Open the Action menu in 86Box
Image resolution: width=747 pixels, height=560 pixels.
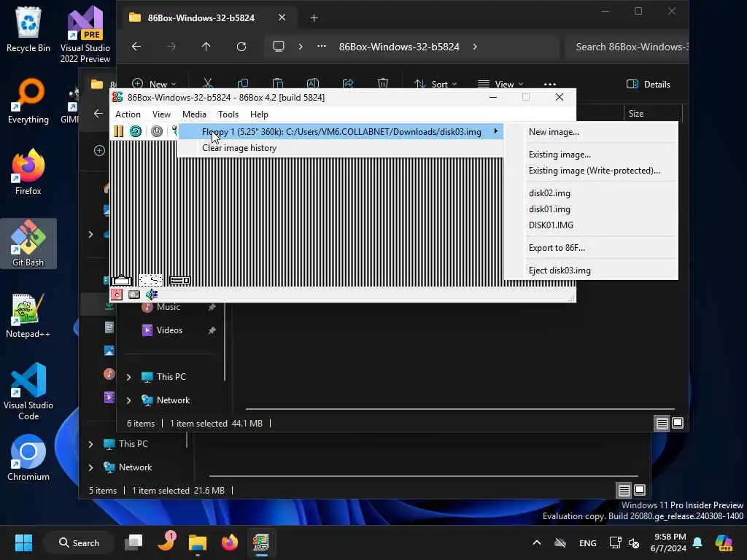[x=128, y=114]
